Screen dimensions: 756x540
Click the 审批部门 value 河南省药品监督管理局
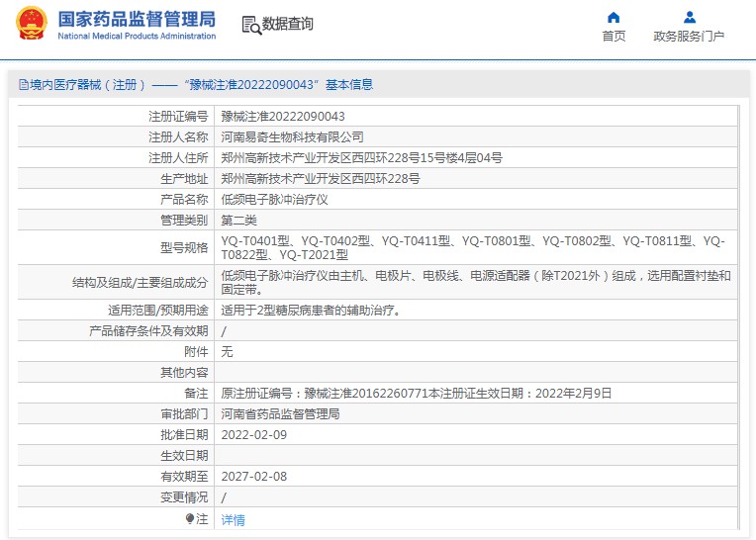point(280,414)
